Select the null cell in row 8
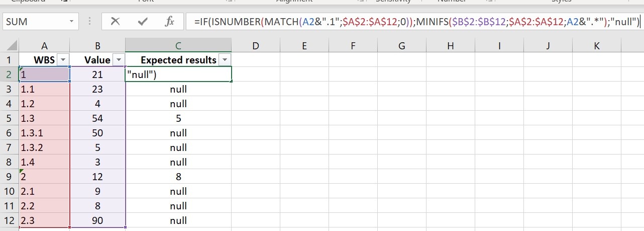Viewport: 644px width, 231px height. [178, 162]
